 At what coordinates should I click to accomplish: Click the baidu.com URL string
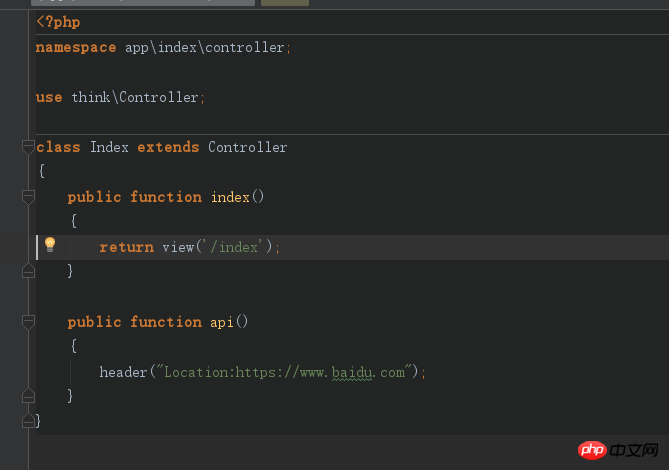pyautogui.click(x=285, y=372)
